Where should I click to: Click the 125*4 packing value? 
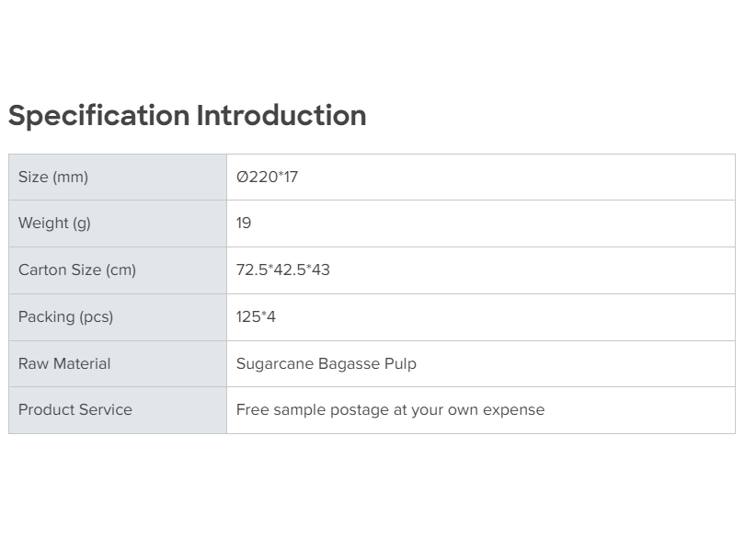(x=256, y=316)
